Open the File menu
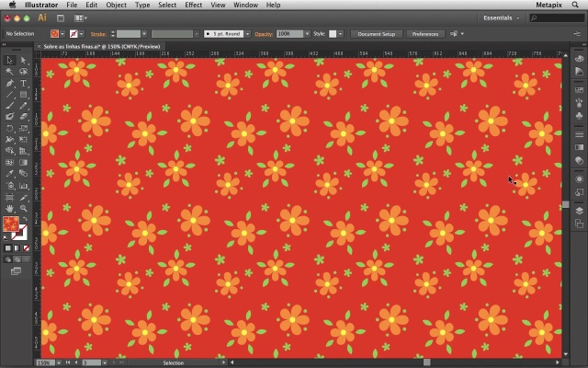The height and width of the screenshot is (368, 588). [72, 5]
